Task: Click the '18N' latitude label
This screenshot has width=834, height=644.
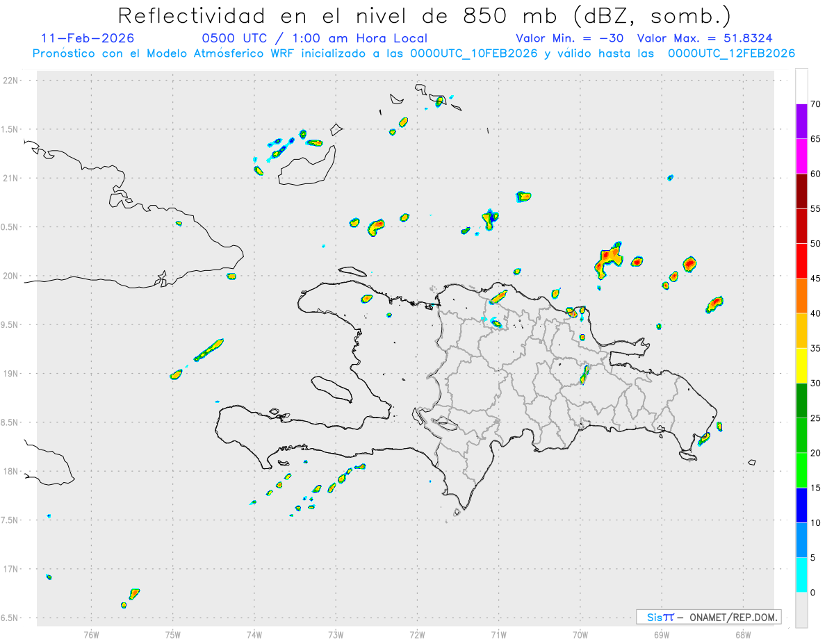Action: click(11, 471)
